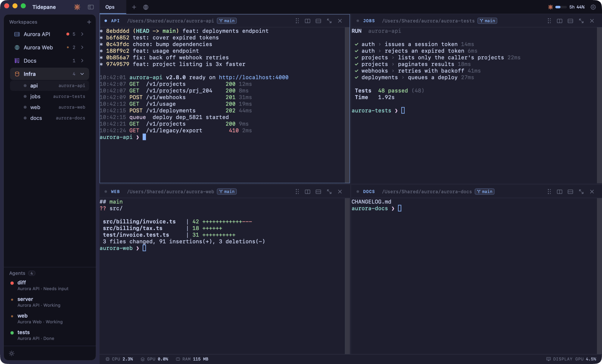
Task: Click the main branch badge in API pane
Action: tap(227, 21)
